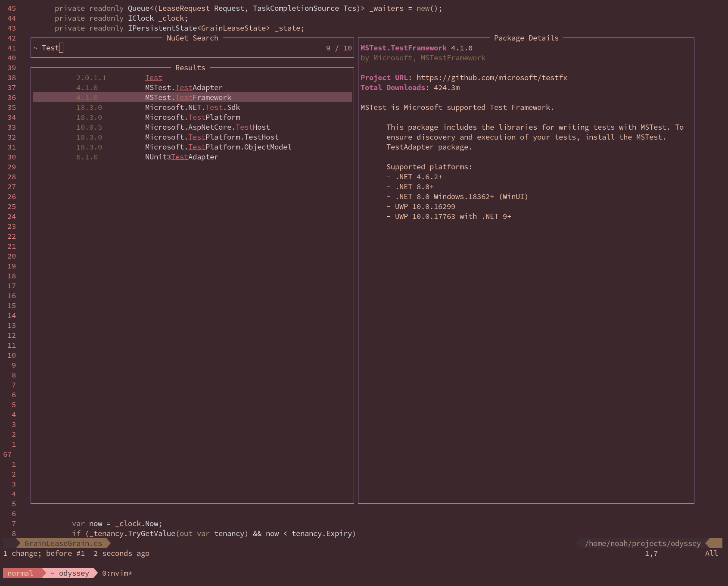The width and height of the screenshot is (728, 586).
Task: Click the '.NET 8.0 Windows.18362+ (WinUI)' platform line
Action: tap(457, 196)
